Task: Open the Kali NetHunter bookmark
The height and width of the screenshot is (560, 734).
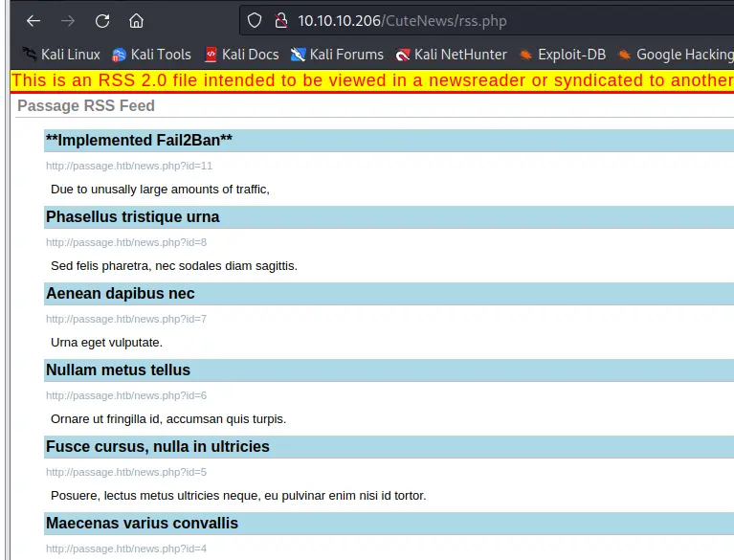Action: (452, 55)
